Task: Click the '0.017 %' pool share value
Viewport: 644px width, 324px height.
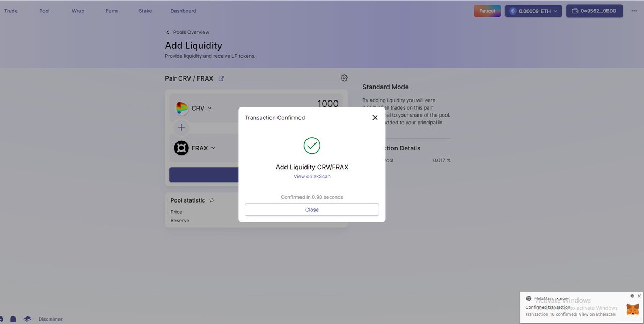Action: 442,160
